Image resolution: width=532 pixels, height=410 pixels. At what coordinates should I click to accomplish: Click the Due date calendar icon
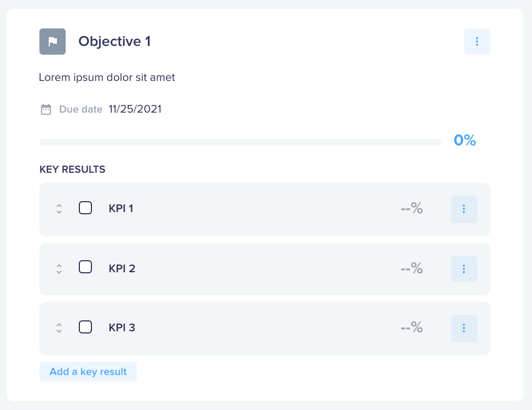46,109
